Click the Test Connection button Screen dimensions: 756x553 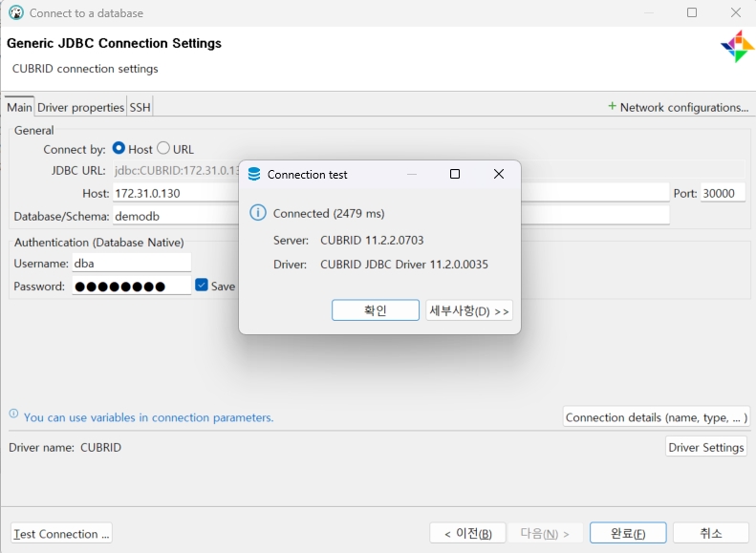pyautogui.click(x=61, y=534)
